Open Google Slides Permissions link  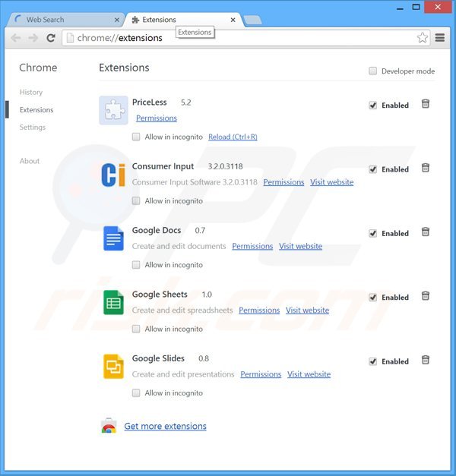(261, 374)
